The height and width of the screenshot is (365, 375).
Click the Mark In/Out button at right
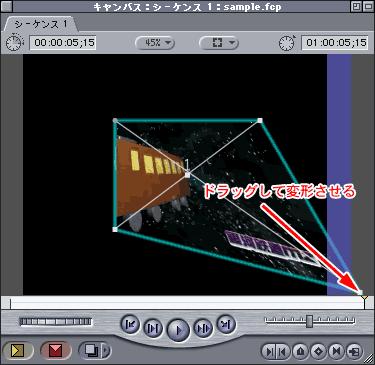click(x=276, y=351)
